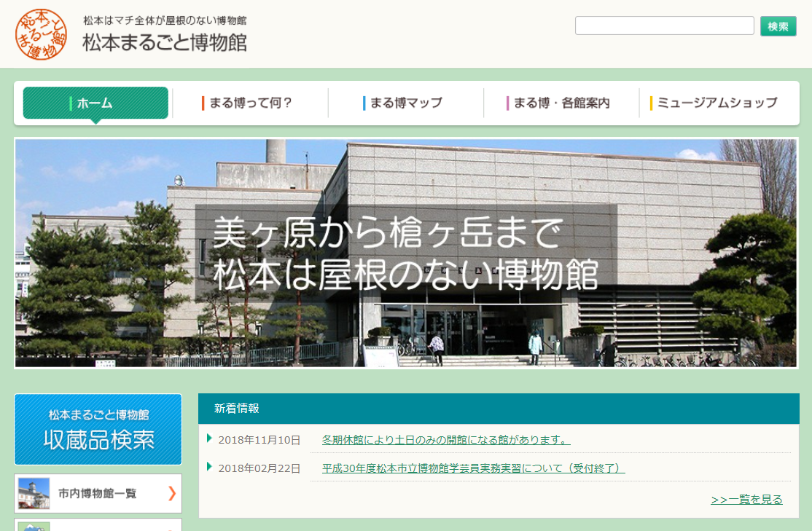Viewport: 812px width, 531px height.
Task: Click the green arrow bullet beside 2018年02月22日
Action: [x=210, y=467]
